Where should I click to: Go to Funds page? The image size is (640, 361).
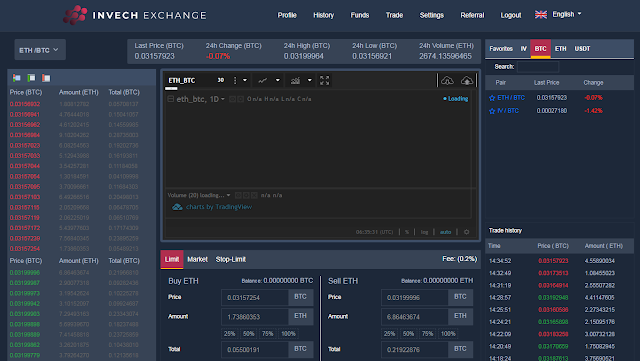point(360,15)
